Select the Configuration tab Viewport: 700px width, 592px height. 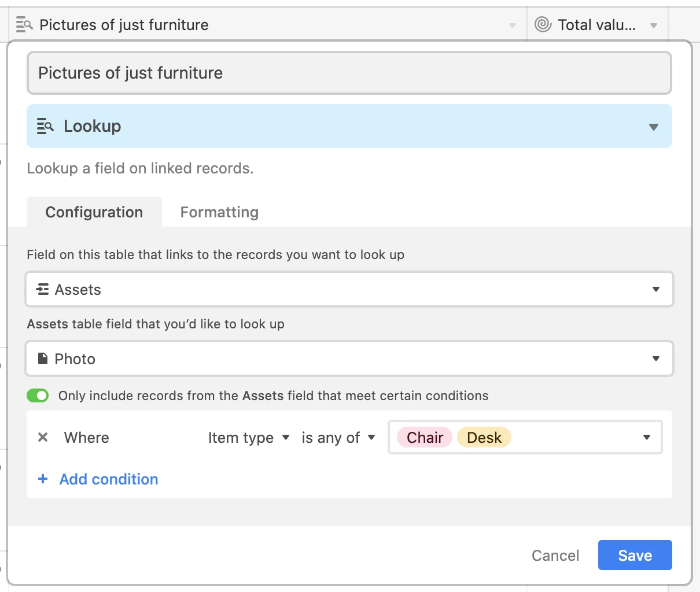tap(94, 212)
